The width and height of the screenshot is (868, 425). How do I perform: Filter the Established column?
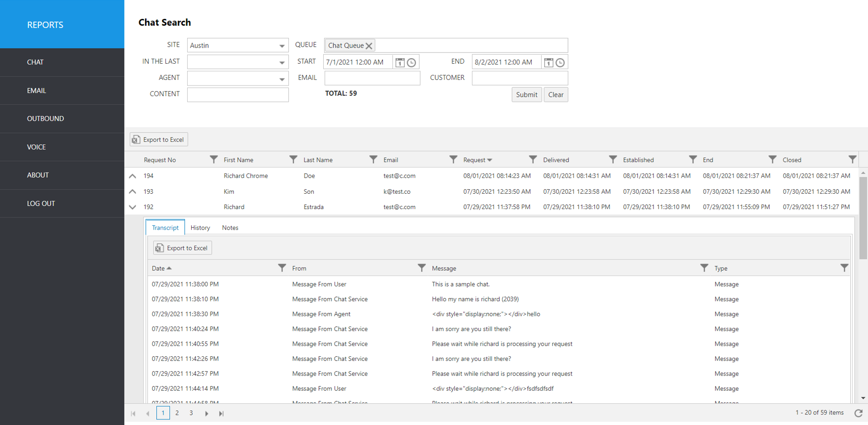[692, 159]
